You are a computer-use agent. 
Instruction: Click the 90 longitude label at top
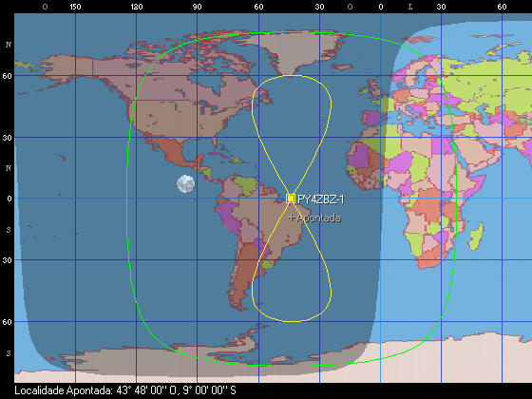pyautogui.click(x=198, y=7)
